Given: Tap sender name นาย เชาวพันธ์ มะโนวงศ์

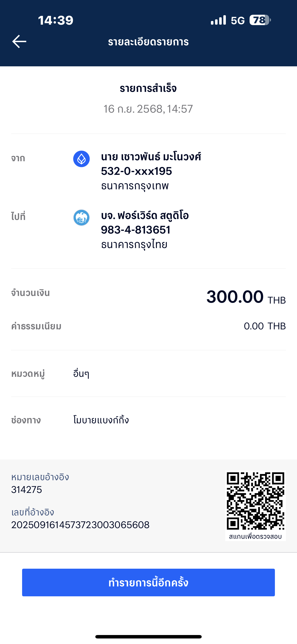Looking at the screenshot, I should click(151, 157).
